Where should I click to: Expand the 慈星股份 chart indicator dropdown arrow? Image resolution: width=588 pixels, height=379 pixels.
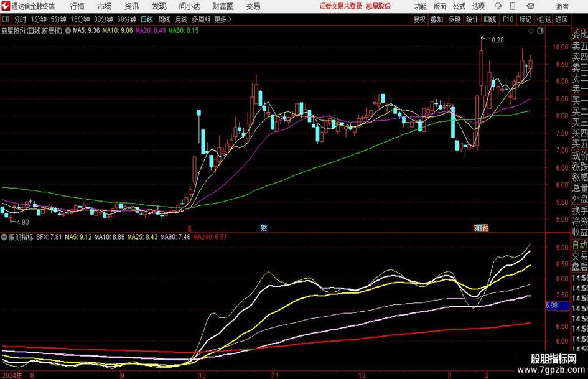tap(68, 30)
